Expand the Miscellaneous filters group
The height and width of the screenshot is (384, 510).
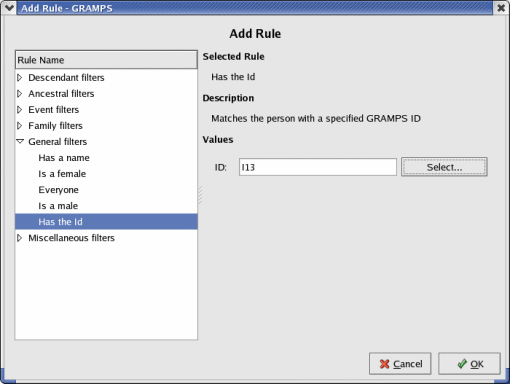click(x=20, y=238)
